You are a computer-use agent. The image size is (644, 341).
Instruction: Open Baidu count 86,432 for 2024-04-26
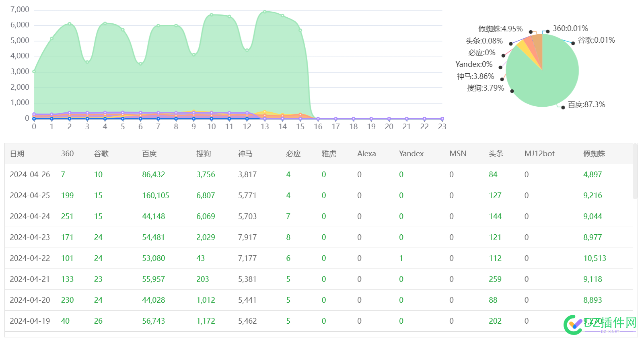point(154,175)
